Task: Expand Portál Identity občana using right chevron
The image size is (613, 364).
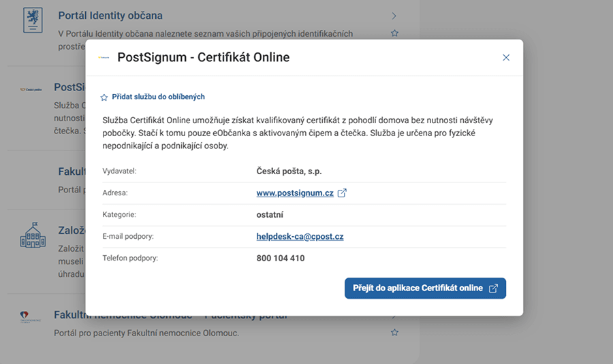Action: pyautogui.click(x=394, y=16)
